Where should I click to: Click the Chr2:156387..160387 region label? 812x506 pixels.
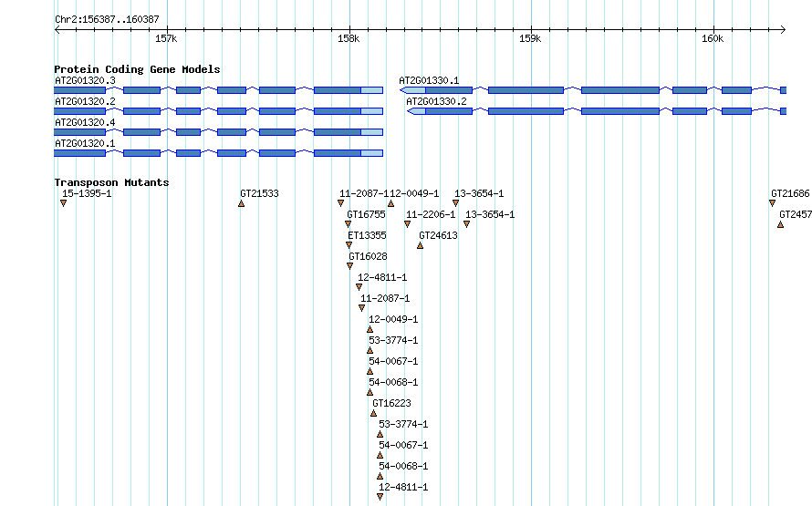click(107, 19)
